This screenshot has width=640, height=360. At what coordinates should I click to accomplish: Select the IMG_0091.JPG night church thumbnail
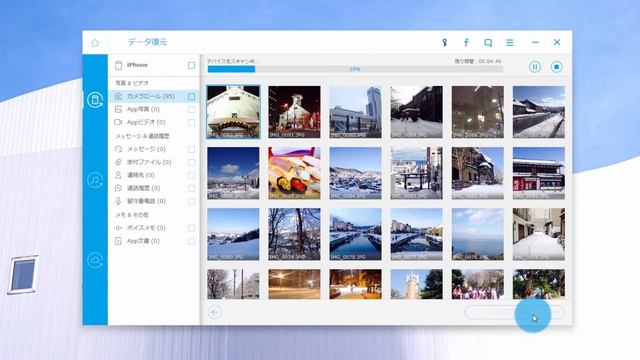tap(294, 112)
